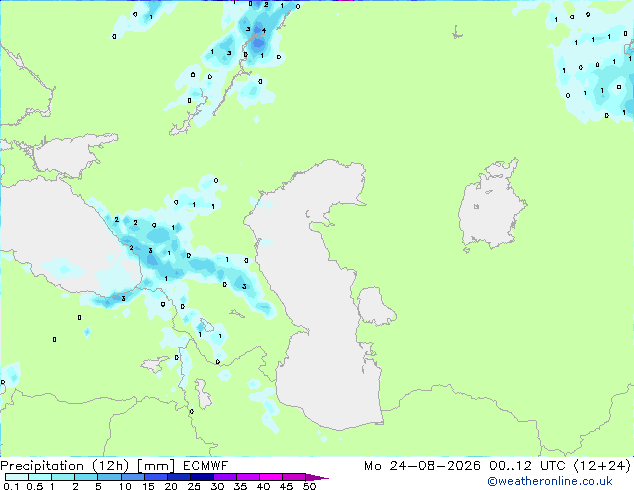634x490 pixels.
Task: Click the [mm] unit label
Action: (156, 466)
